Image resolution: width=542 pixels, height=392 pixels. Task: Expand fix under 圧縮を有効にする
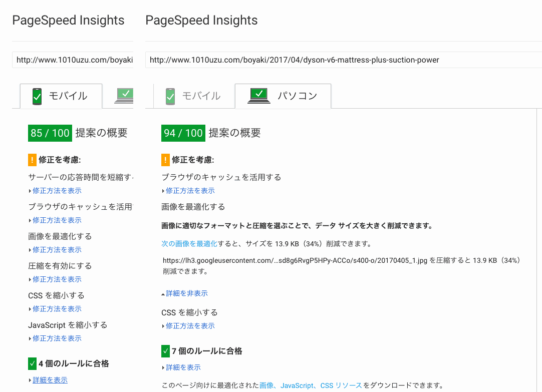click(57, 279)
